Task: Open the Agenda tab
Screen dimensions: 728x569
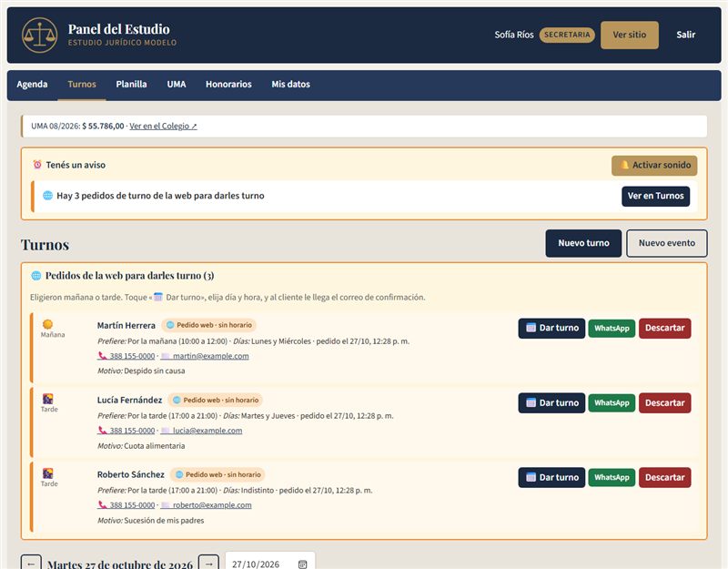Action: (32, 85)
